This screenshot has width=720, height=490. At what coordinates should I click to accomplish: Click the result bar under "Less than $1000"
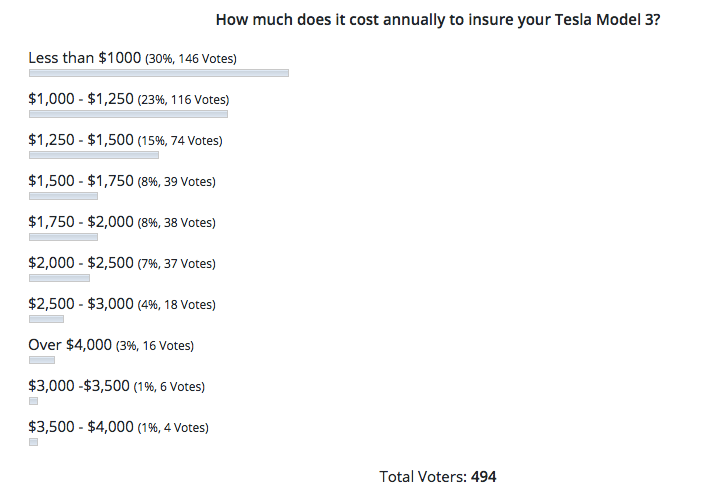pyautogui.click(x=159, y=73)
